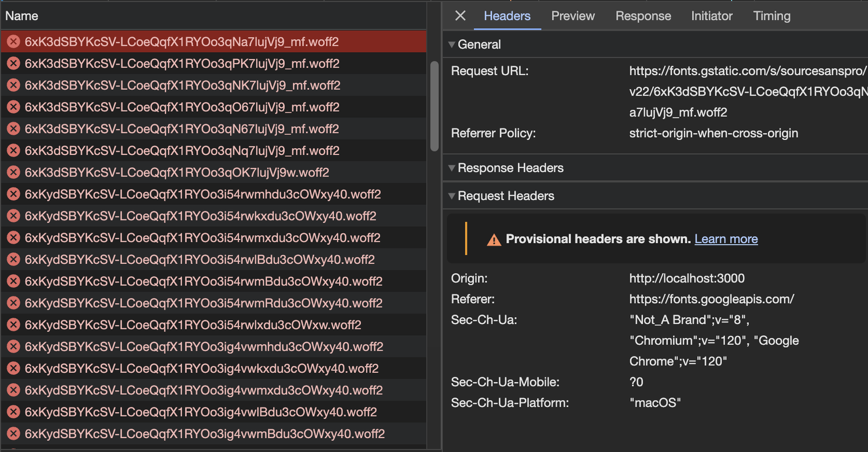
Task: Click the error icon next to 6xKydSBYKcSV-LCoeQqfX1RYOo3ig4vwmhdu3cOWxy40.woff2
Action: (x=13, y=346)
